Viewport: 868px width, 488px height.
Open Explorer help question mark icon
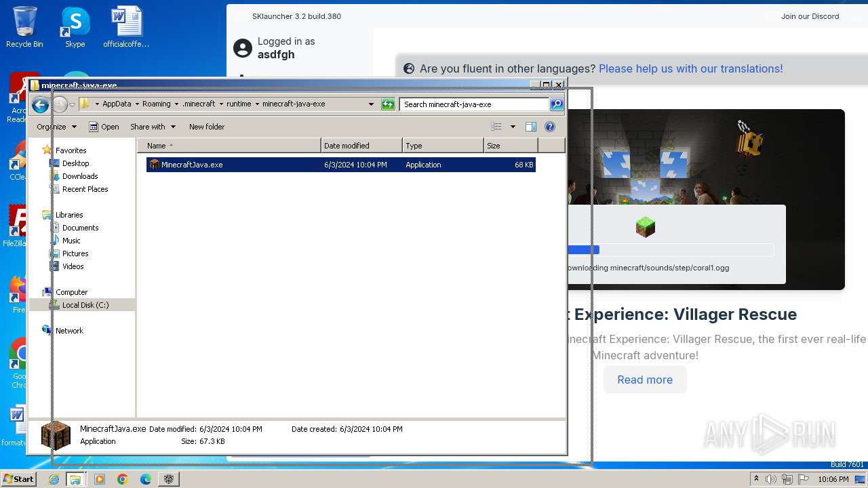click(x=550, y=127)
